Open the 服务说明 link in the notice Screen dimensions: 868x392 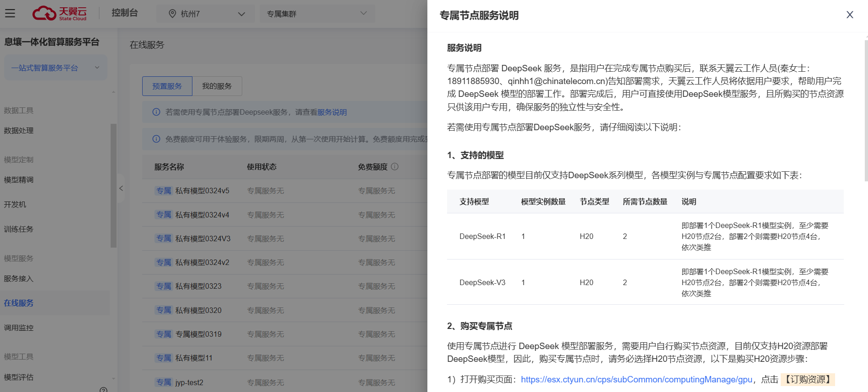[332, 112]
